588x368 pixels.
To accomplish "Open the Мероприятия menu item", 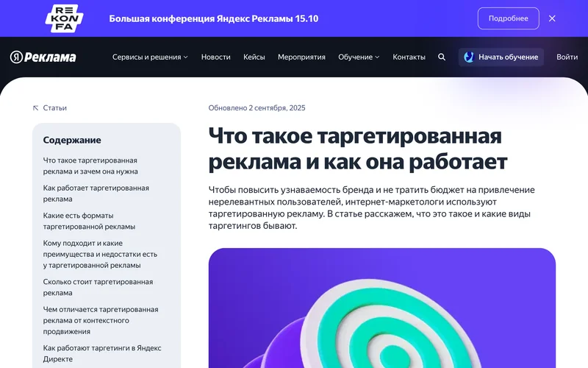I will tap(301, 57).
